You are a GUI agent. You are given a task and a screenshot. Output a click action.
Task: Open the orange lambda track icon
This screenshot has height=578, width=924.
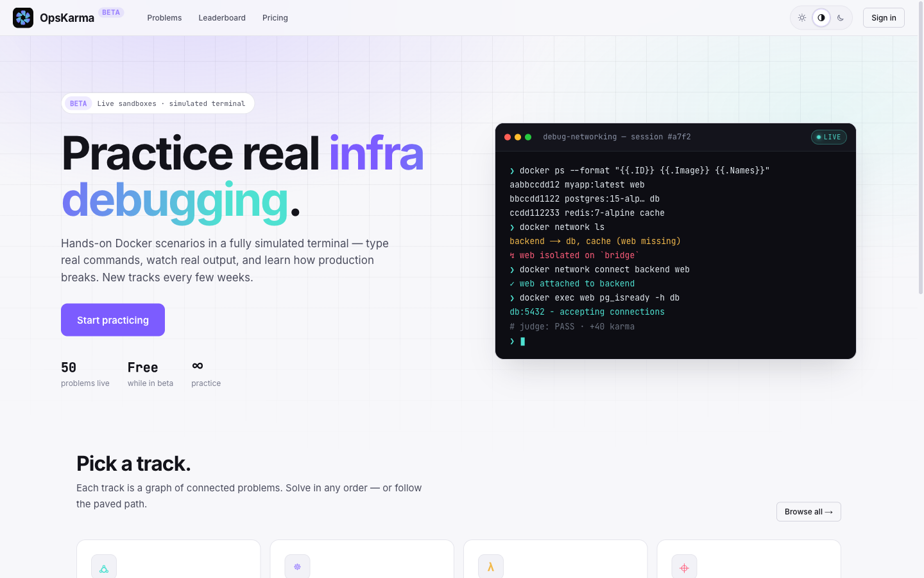pyautogui.click(x=491, y=567)
